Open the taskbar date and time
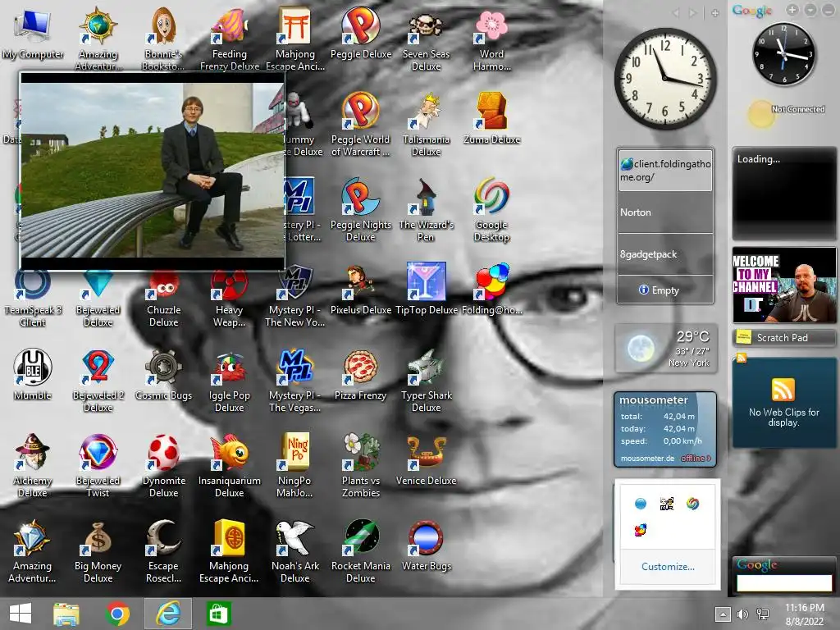The image size is (840, 630). click(805, 614)
